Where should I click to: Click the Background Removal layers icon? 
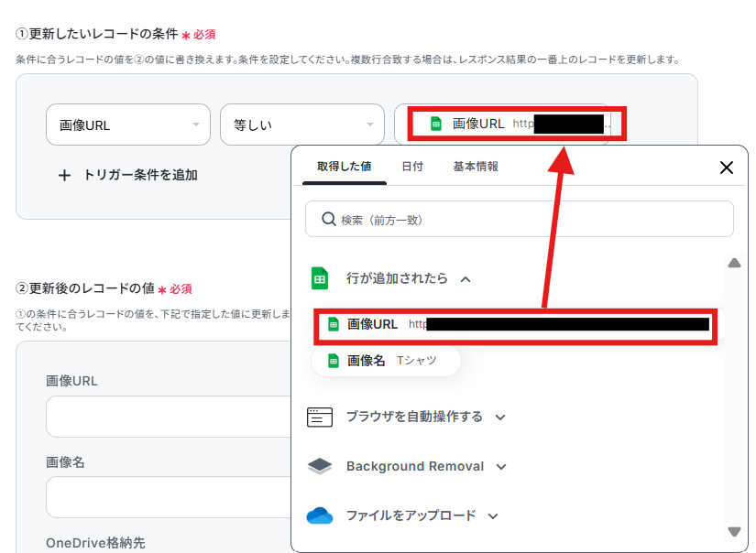pos(320,466)
